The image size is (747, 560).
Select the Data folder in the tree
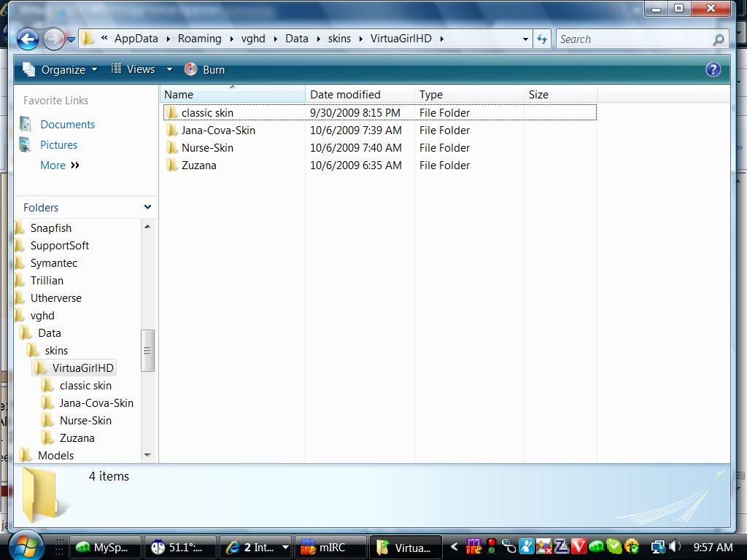pos(50,333)
